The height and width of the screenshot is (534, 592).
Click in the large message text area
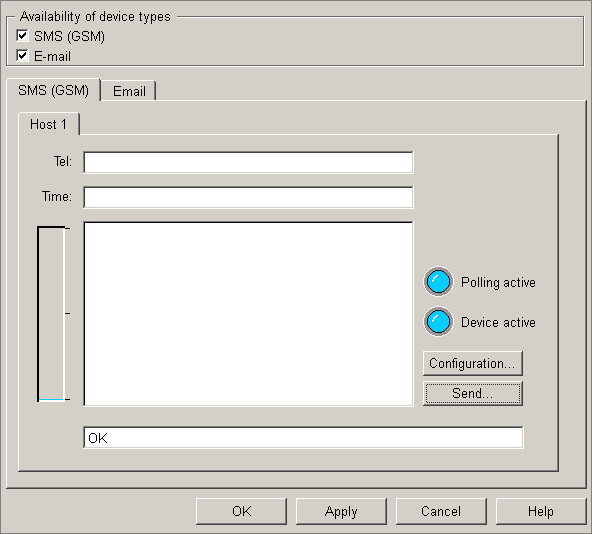248,314
